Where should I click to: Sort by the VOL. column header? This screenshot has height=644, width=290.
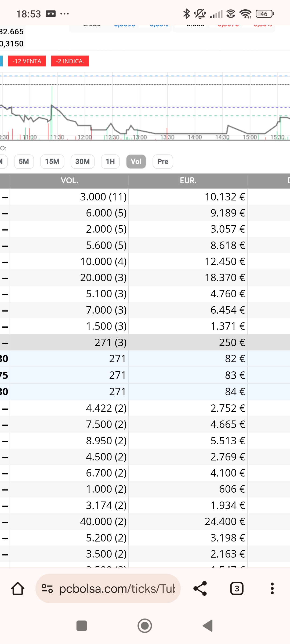[x=69, y=181]
